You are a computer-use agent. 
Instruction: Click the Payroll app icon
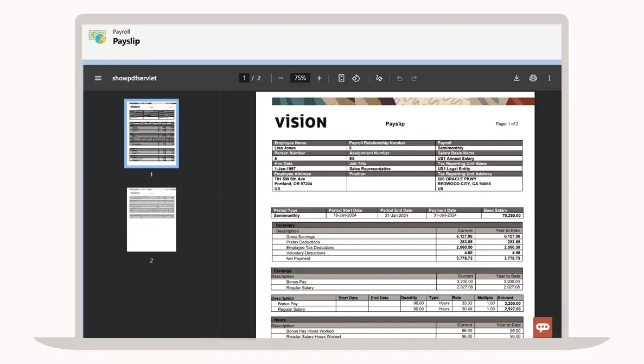point(98,37)
